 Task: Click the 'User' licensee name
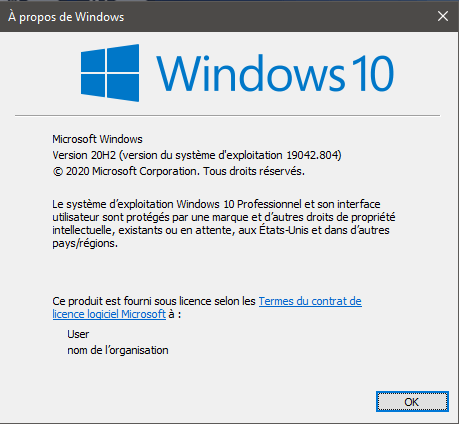pos(78,334)
